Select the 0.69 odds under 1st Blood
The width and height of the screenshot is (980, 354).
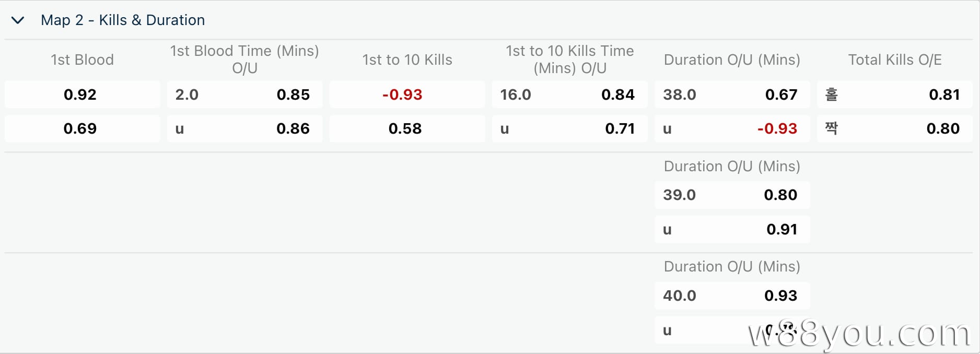coord(82,128)
